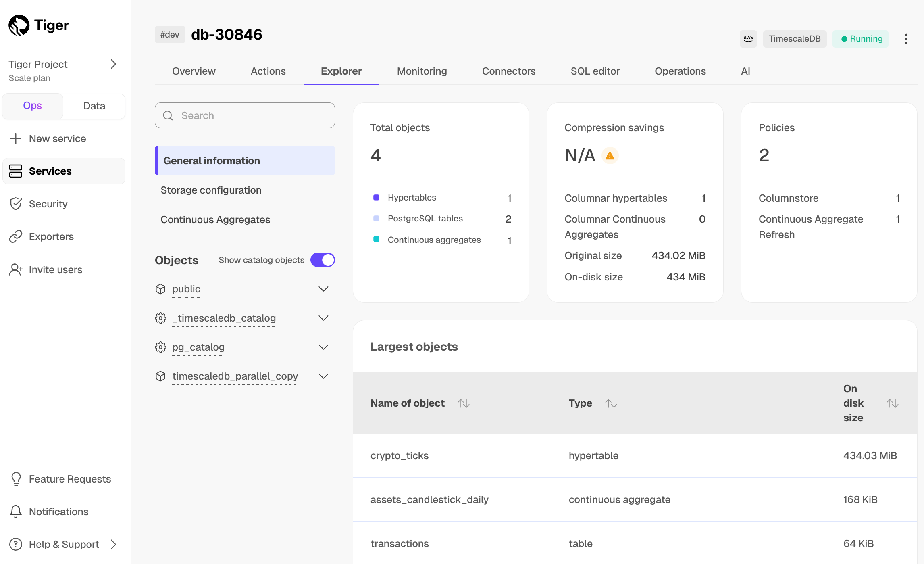Expand the public schema
This screenshot has width=924, height=564.
(323, 289)
